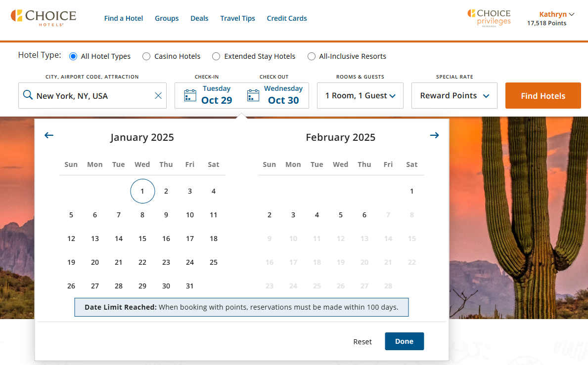The width and height of the screenshot is (588, 365).
Task: Confirm dates with the Done button
Action: (x=404, y=341)
